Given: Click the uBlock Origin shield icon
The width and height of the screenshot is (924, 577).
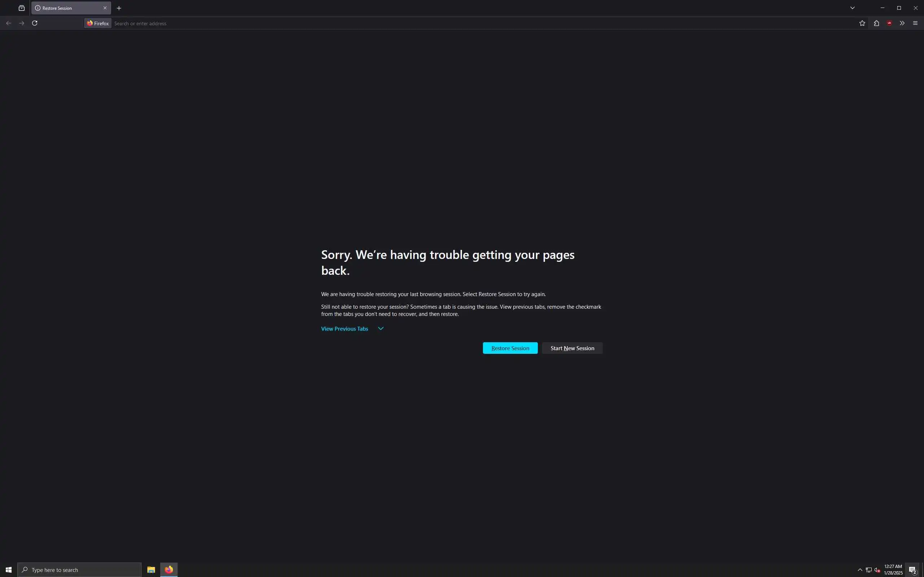Looking at the screenshot, I should tap(889, 23).
